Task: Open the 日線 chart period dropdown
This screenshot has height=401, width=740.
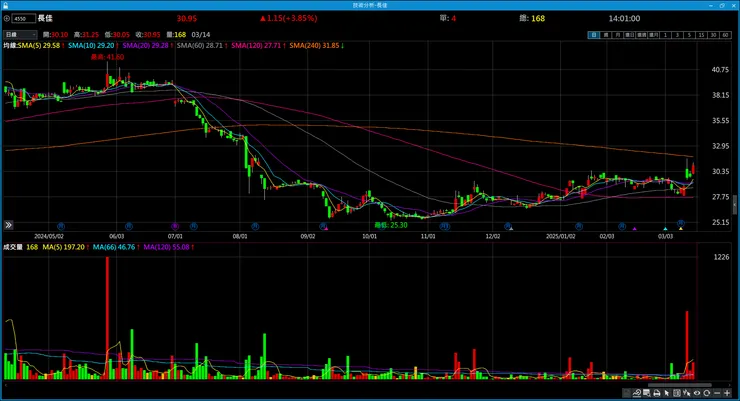Action: [20, 34]
